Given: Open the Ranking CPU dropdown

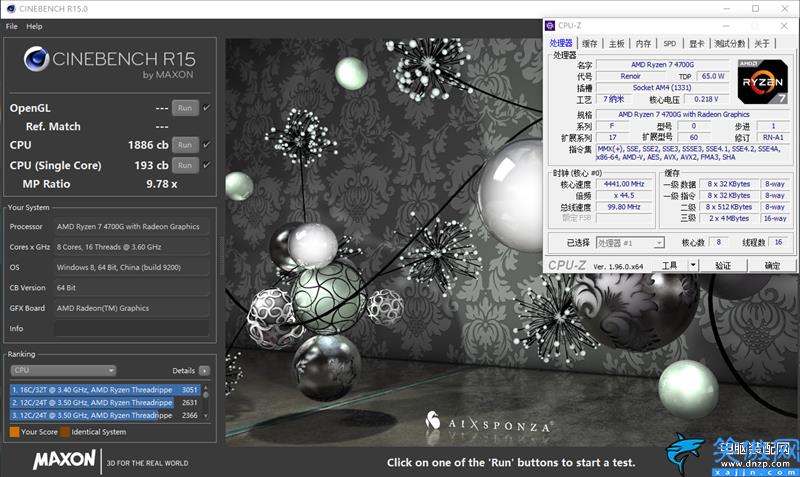Looking at the screenshot, I should (63, 370).
